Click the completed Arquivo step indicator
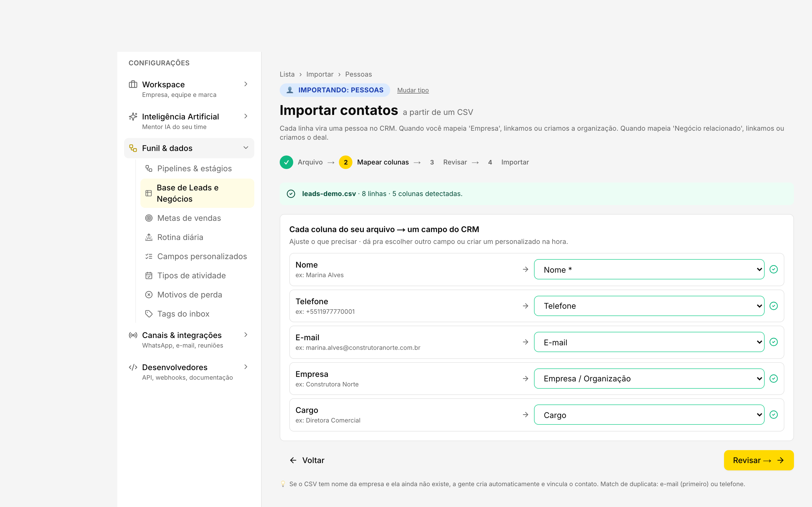 286,162
